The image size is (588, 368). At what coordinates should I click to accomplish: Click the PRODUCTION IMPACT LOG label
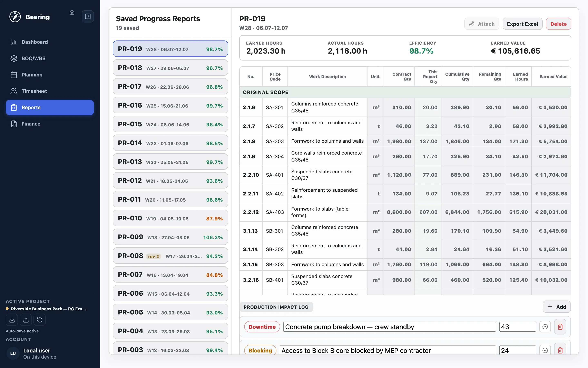pyautogui.click(x=276, y=307)
